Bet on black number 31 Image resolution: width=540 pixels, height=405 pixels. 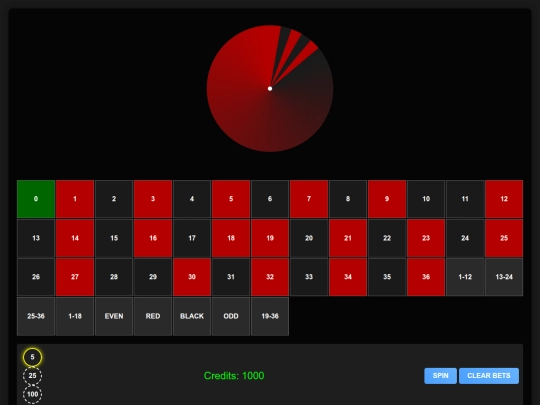click(x=231, y=277)
